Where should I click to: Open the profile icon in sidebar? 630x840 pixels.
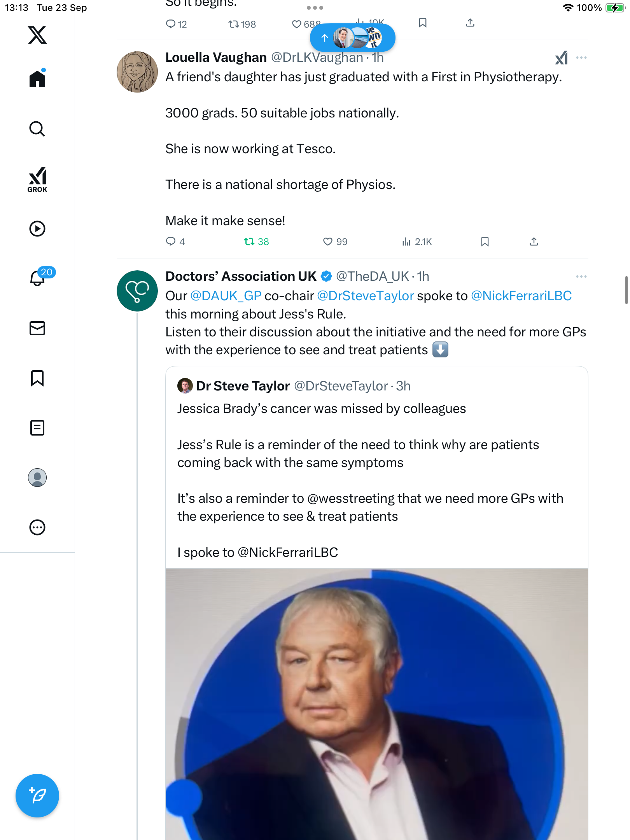[x=37, y=478]
